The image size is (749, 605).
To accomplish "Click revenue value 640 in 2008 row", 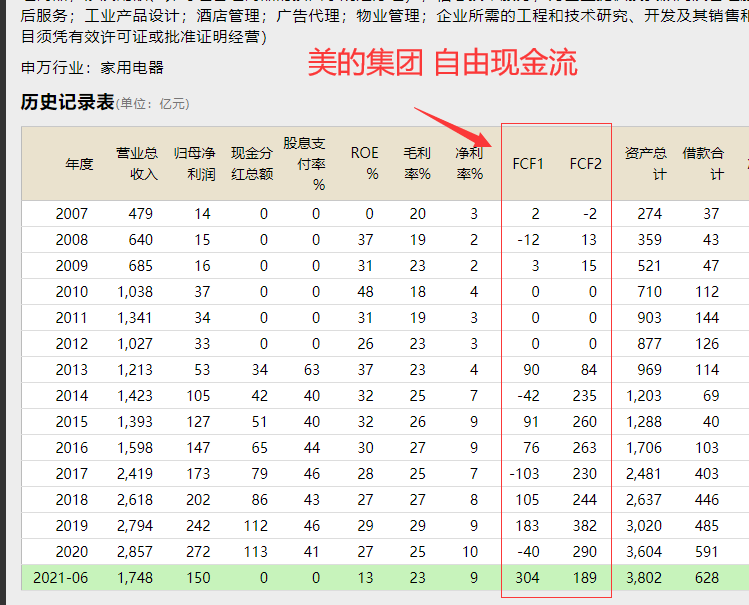I will [140, 240].
